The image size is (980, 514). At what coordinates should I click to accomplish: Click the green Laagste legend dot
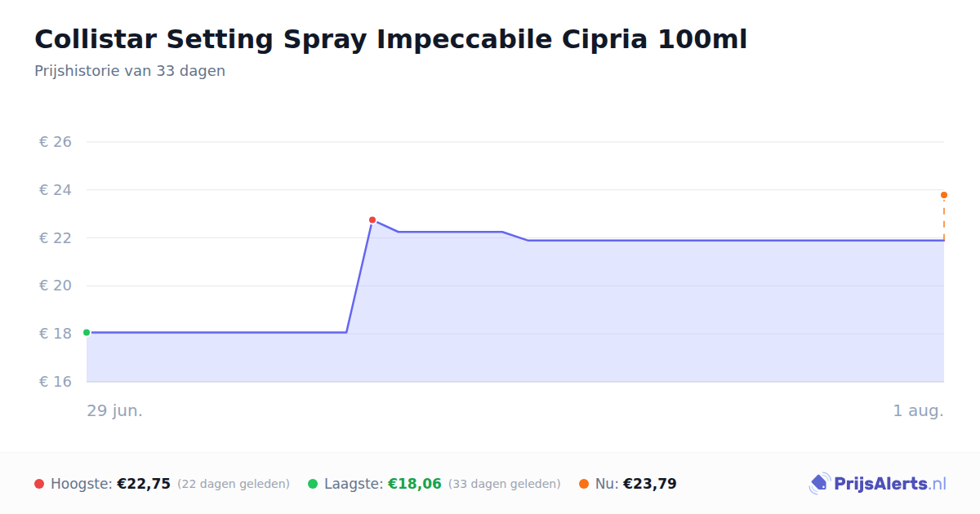313,484
